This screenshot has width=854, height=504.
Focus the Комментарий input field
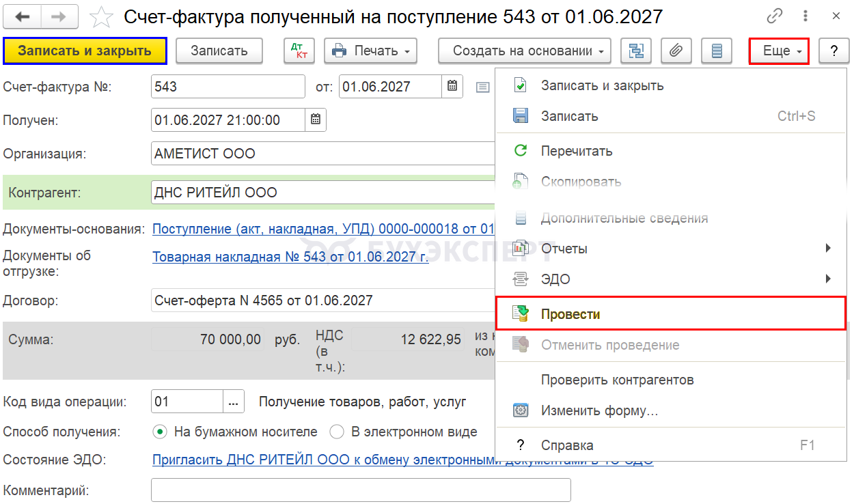click(x=361, y=490)
